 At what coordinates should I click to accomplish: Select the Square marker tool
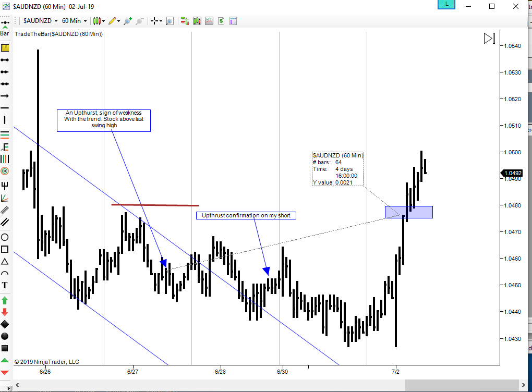tap(5, 348)
